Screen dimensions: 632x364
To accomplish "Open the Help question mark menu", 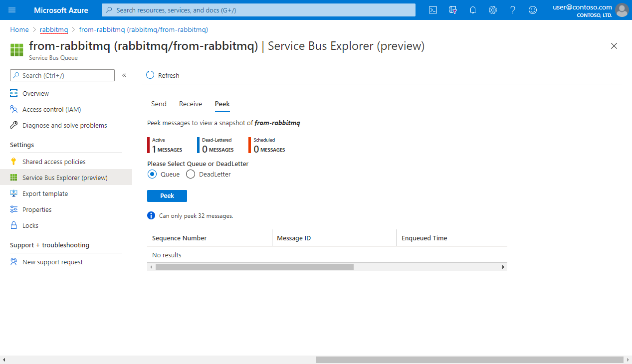I will (x=512, y=9).
